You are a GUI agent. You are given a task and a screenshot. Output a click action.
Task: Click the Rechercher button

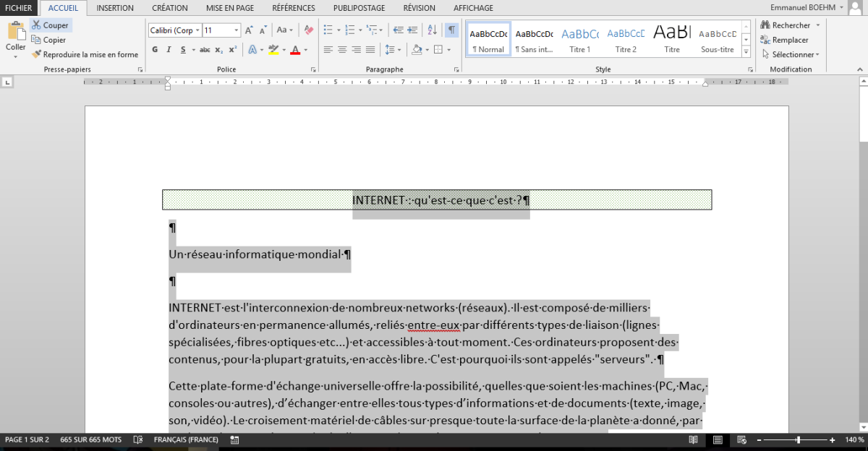[786, 25]
